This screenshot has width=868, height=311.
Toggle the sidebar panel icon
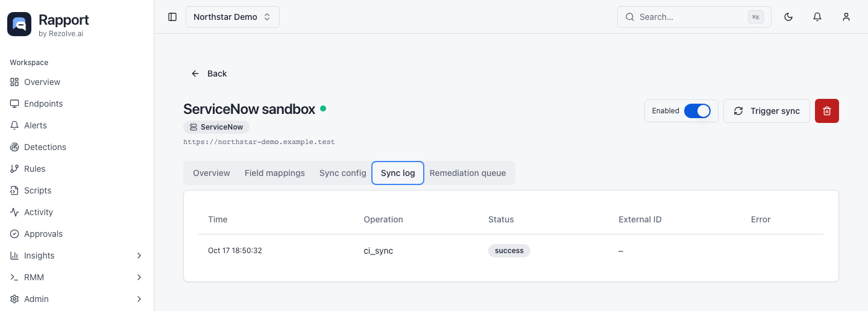coord(172,17)
